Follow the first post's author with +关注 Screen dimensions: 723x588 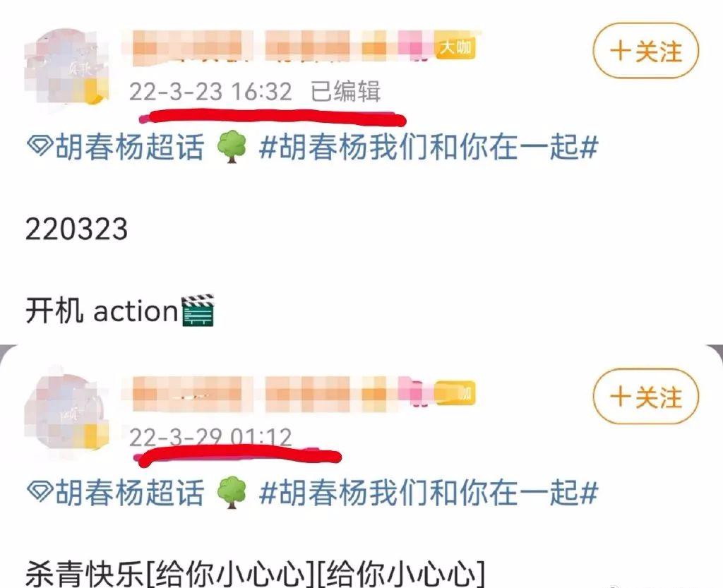pos(645,51)
